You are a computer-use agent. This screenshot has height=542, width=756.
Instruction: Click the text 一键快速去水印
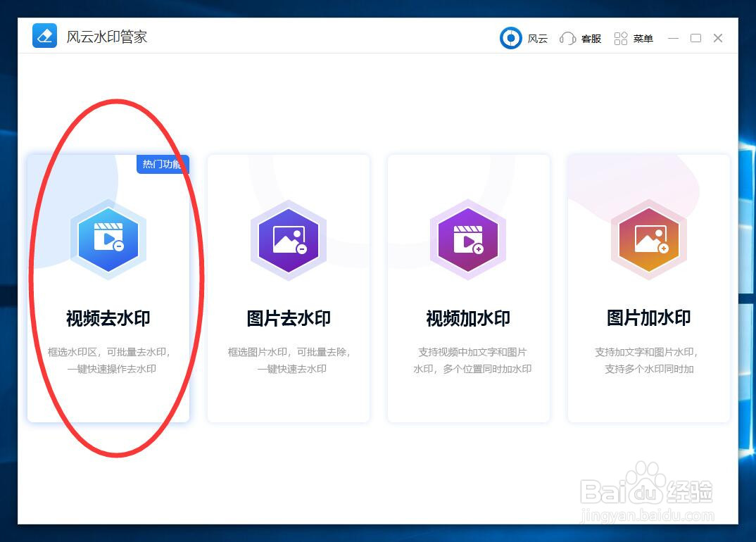pos(291,369)
